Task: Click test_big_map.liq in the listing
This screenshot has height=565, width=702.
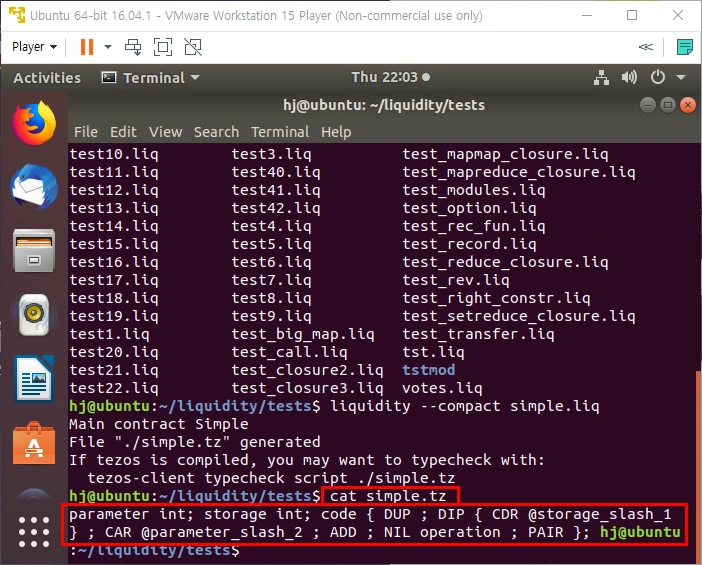Action: [x=303, y=334]
